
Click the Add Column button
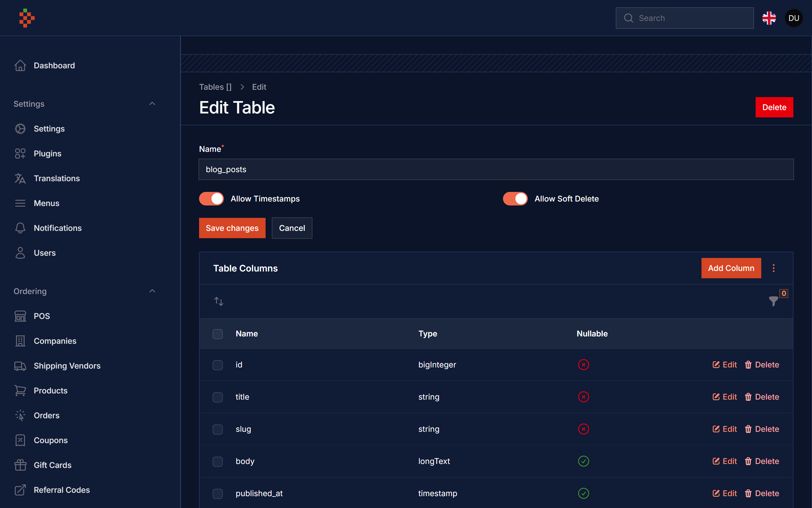tap(731, 268)
